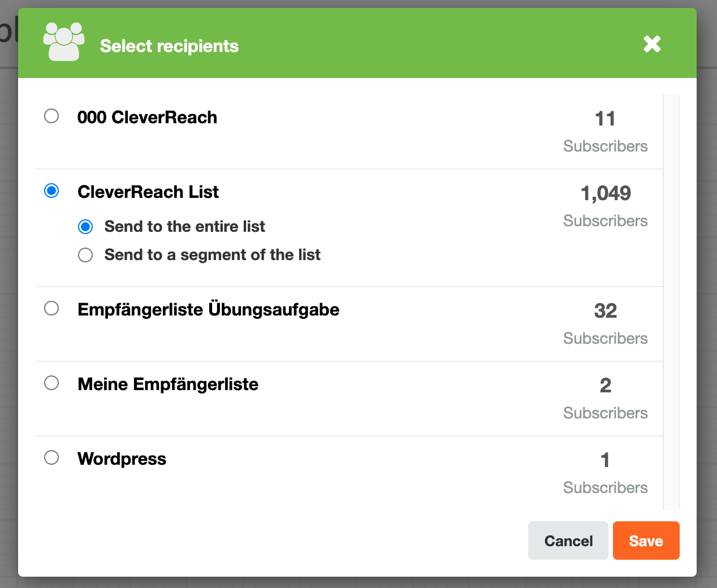Close the Select recipients dialog

click(x=652, y=44)
